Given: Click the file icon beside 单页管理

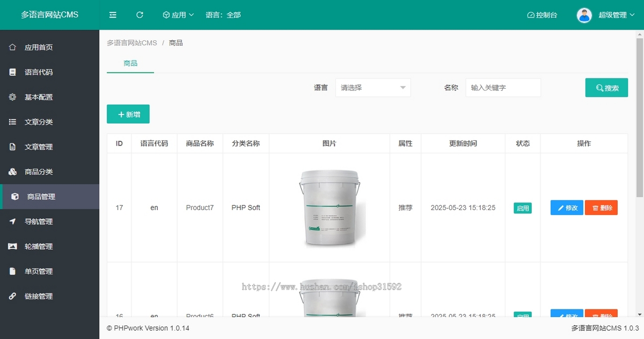Looking at the screenshot, I should tap(12, 271).
